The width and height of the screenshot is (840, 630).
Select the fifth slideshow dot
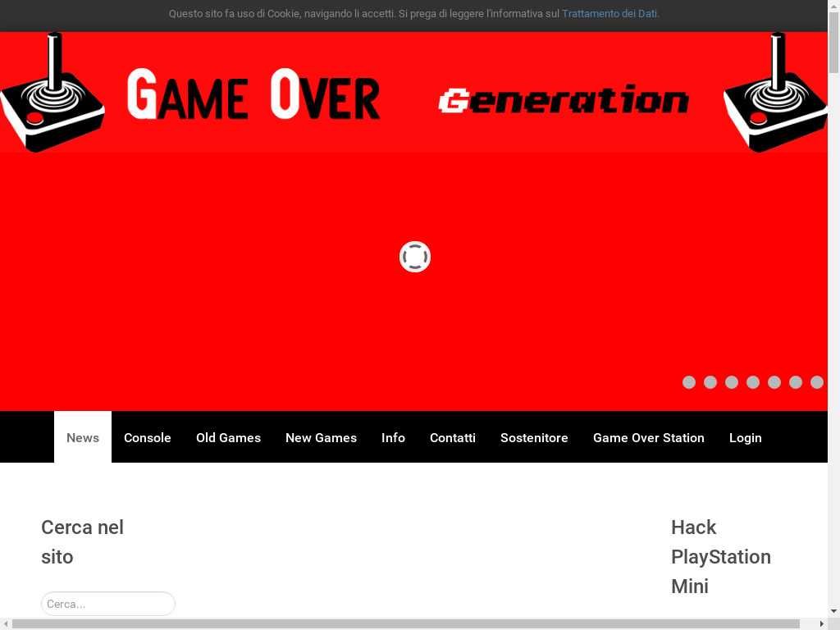pyautogui.click(x=774, y=382)
